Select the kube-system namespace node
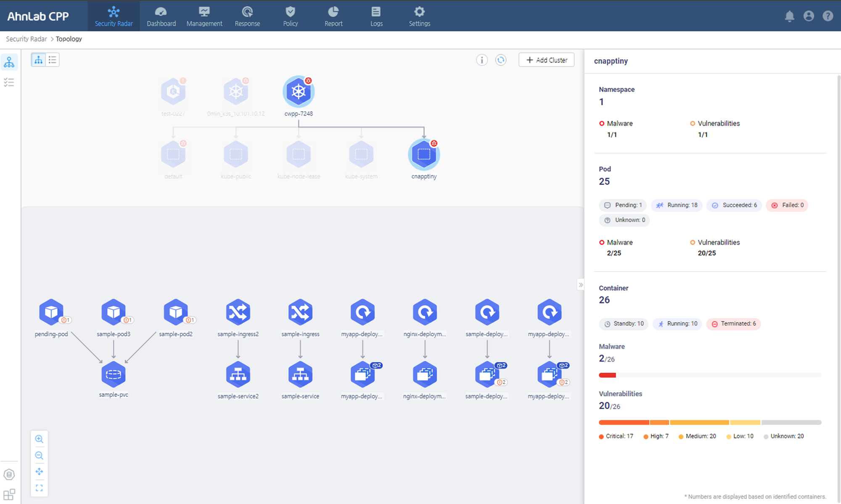This screenshot has width=841, height=504. coord(361,154)
